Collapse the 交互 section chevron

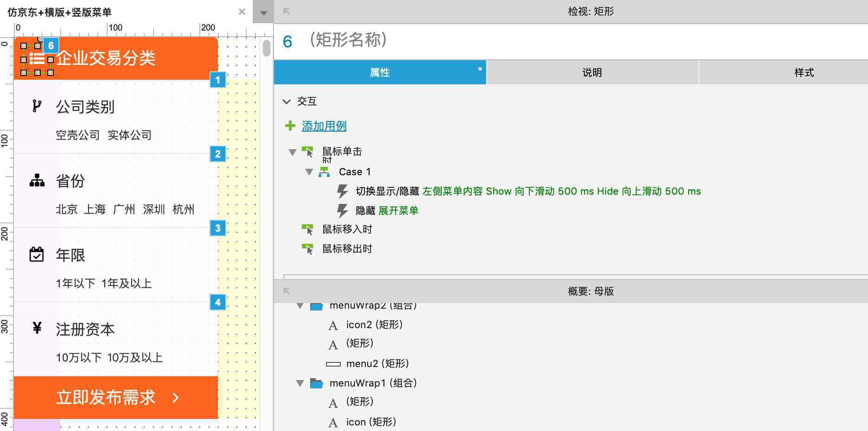click(287, 101)
